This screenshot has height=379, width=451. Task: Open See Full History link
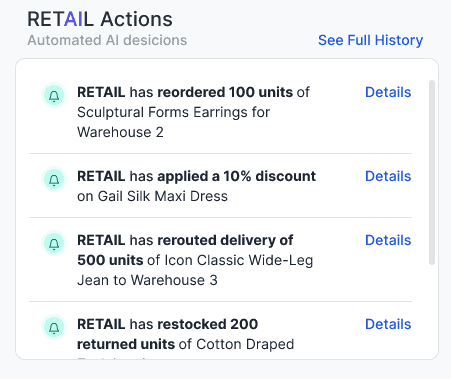click(x=370, y=40)
